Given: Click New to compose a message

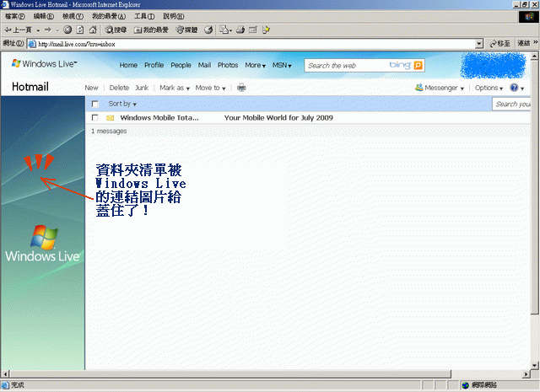Looking at the screenshot, I should pyautogui.click(x=91, y=88).
